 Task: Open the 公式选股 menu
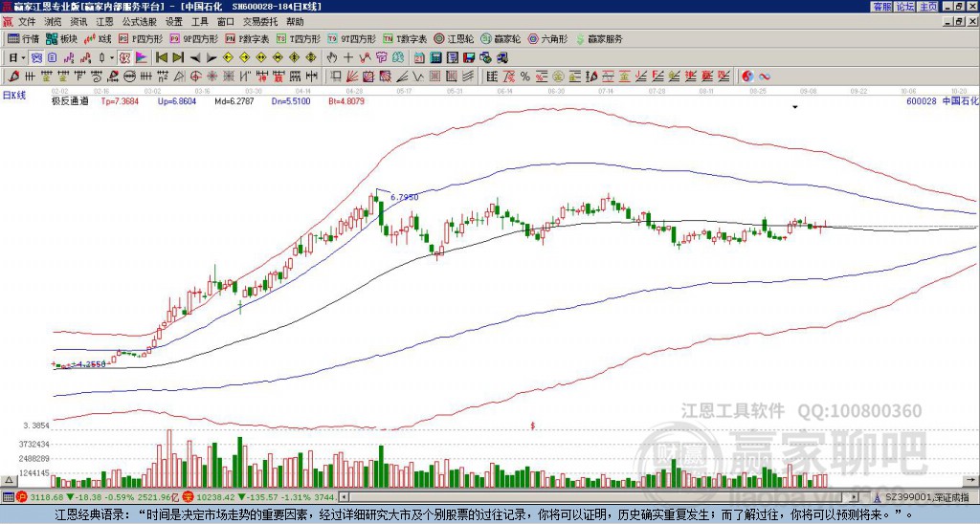[140, 22]
